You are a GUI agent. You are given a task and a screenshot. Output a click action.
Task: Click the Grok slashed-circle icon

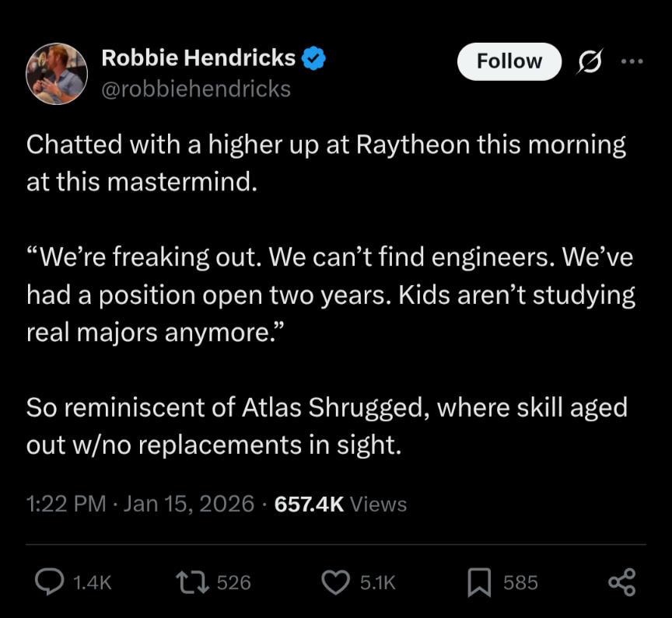[x=590, y=62]
